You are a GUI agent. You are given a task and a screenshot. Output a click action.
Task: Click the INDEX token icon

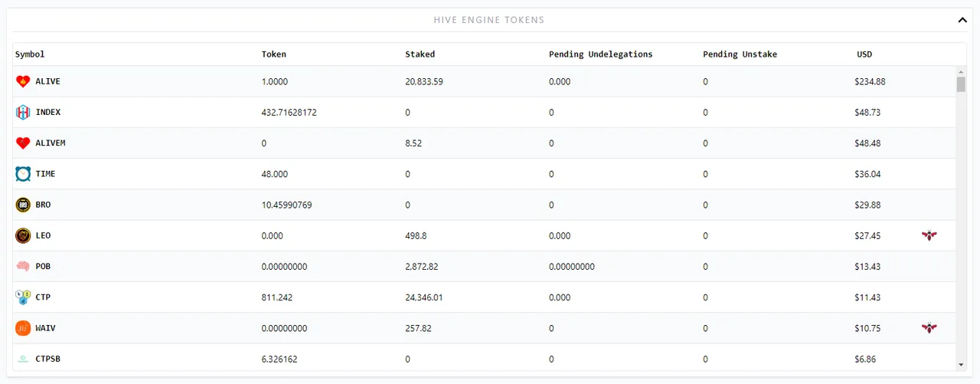(x=23, y=112)
